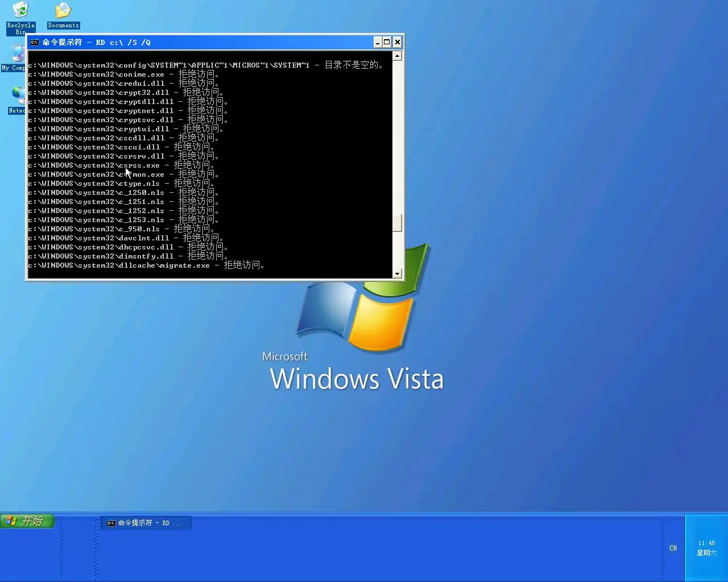Click the line listing csrsrv.dll
This screenshot has height=582, width=728.
pos(123,156)
